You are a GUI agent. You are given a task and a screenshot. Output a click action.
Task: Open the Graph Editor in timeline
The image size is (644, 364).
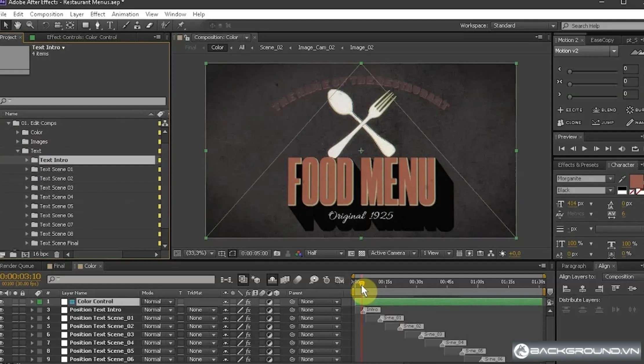pos(339,280)
